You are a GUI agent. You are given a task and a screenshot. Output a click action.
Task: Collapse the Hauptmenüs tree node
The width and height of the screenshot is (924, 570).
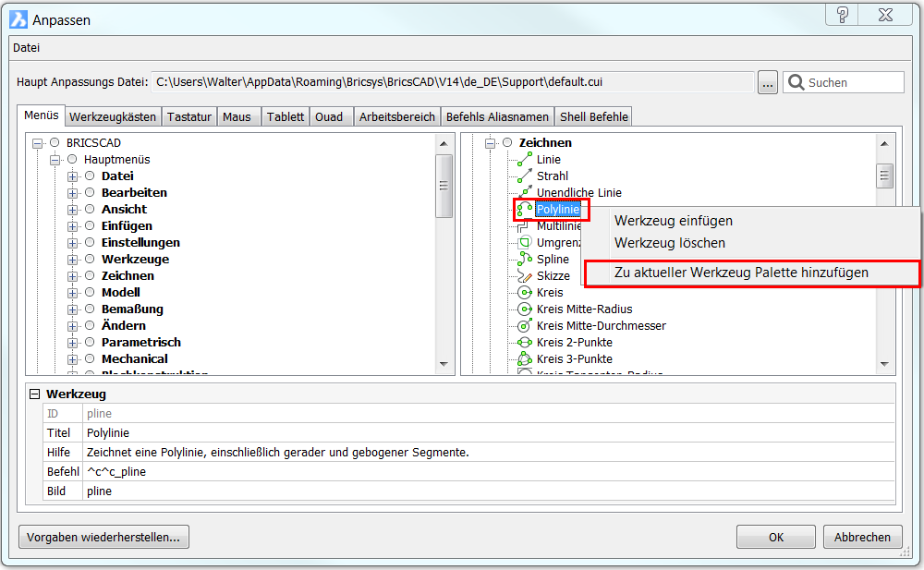[55, 160]
